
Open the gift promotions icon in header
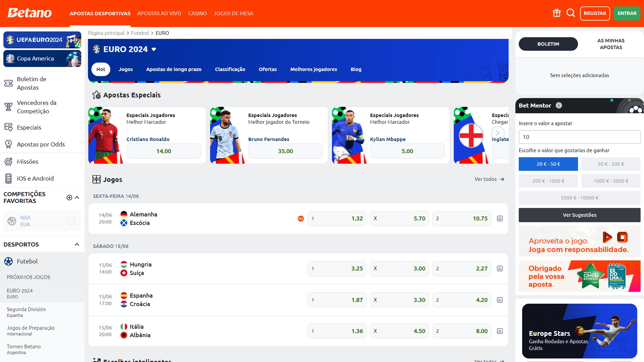pyautogui.click(x=556, y=13)
